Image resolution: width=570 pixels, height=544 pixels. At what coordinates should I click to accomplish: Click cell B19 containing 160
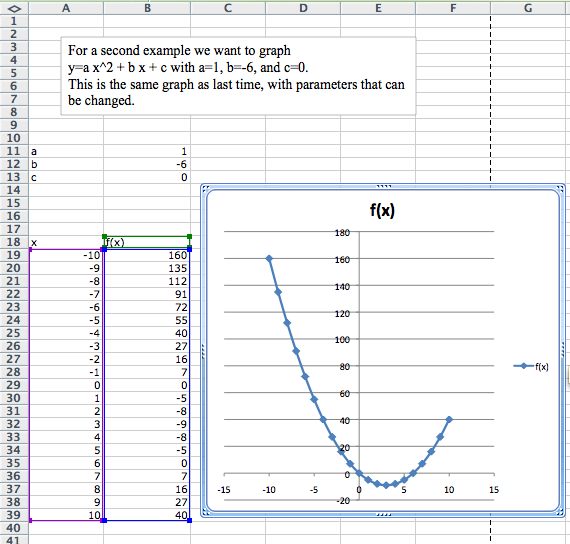click(x=147, y=255)
